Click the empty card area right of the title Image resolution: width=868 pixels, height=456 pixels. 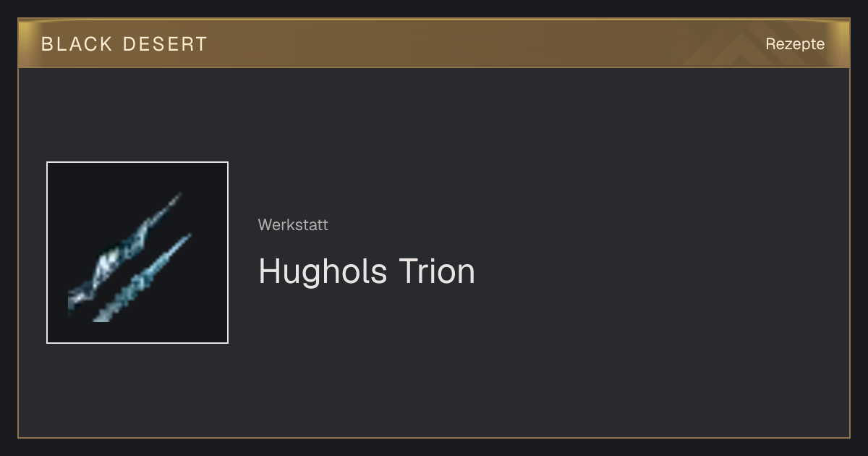point(651,271)
